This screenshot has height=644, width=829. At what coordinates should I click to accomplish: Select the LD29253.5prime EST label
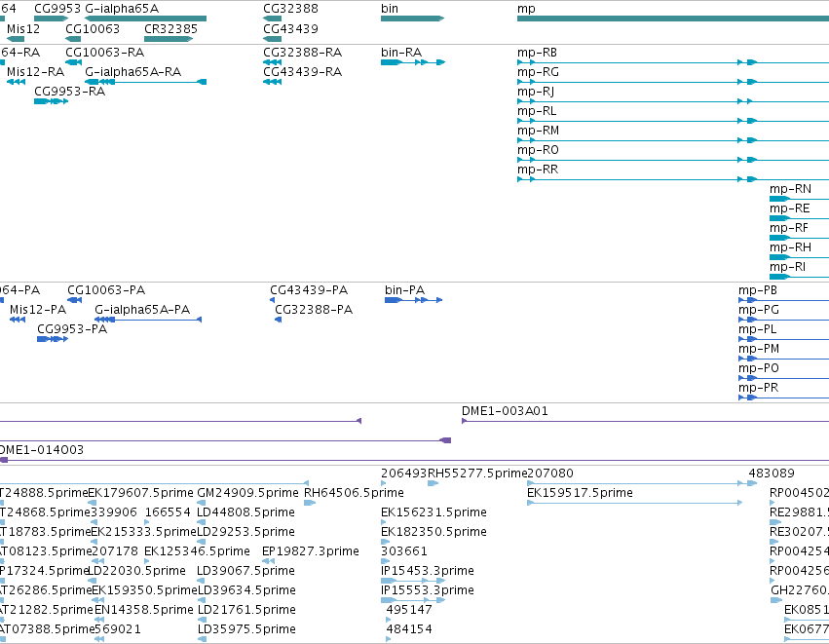tap(245, 532)
